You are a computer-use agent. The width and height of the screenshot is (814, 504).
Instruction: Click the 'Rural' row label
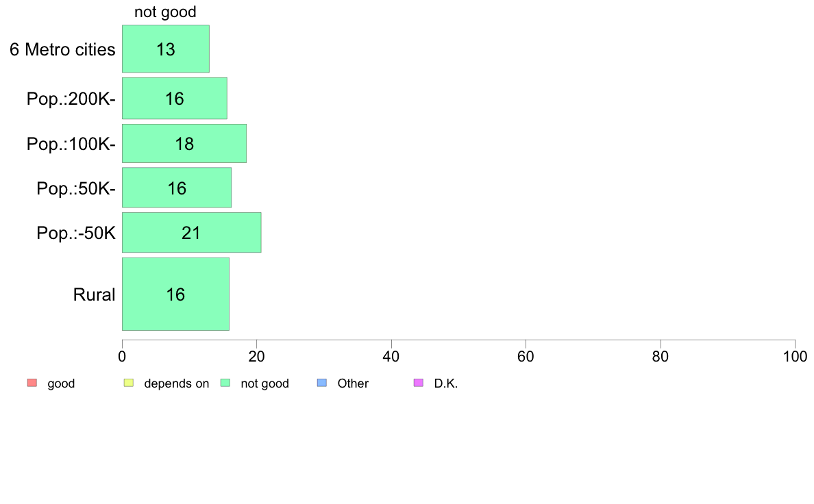tap(94, 294)
